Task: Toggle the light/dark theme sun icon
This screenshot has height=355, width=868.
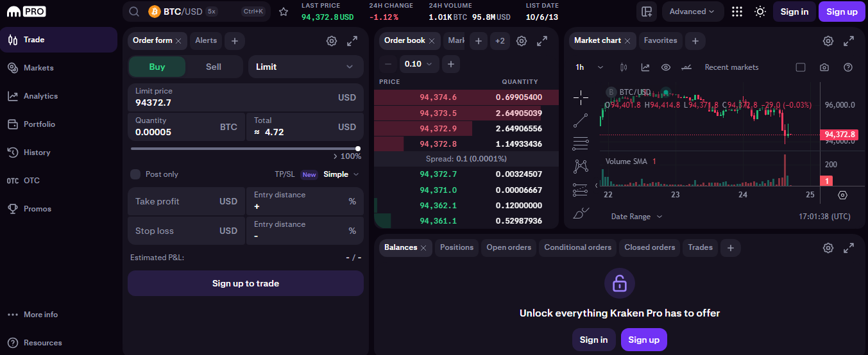Action: pos(760,12)
